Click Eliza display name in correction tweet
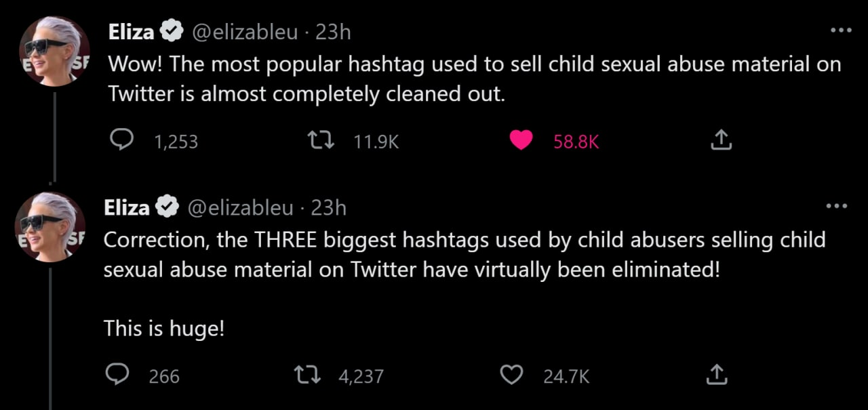868x410 pixels. pyautogui.click(x=127, y=207)
